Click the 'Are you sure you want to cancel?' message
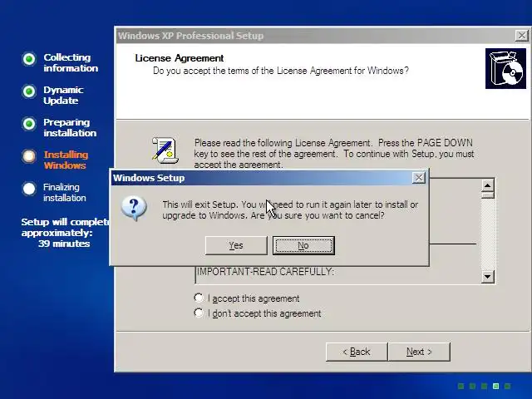 click(x=318, y=215)
